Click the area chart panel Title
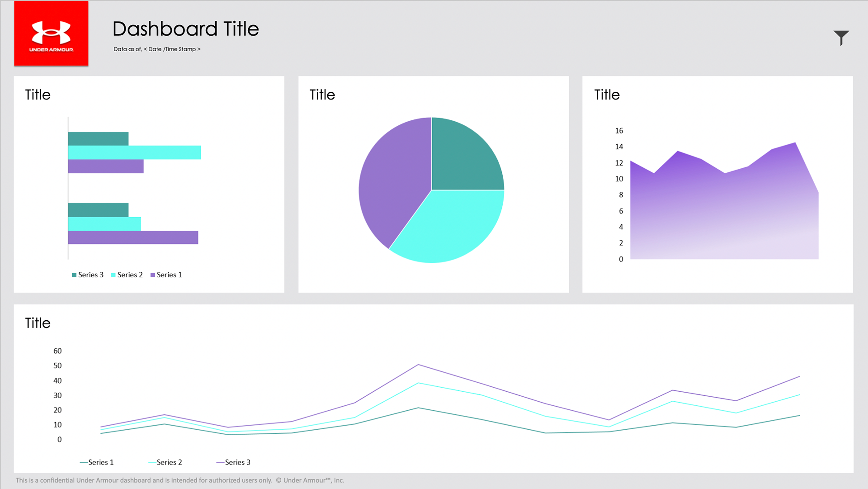 click(x=607, y=95)
